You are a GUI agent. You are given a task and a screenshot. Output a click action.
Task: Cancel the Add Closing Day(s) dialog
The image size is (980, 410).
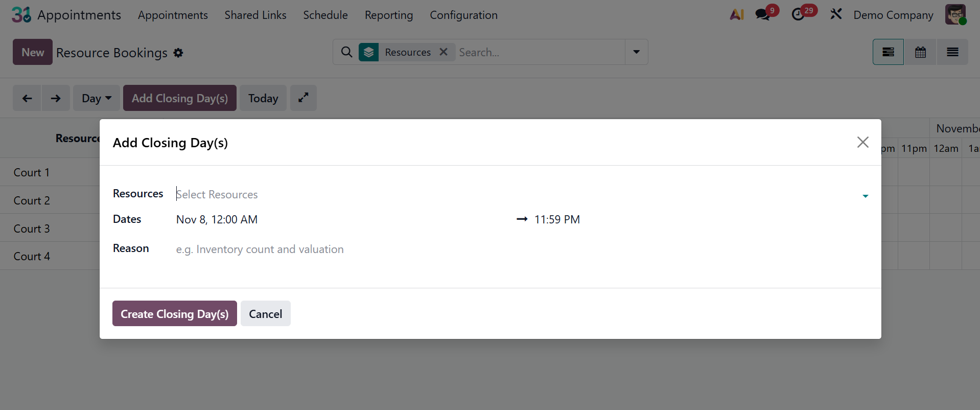tap(266, 314)
